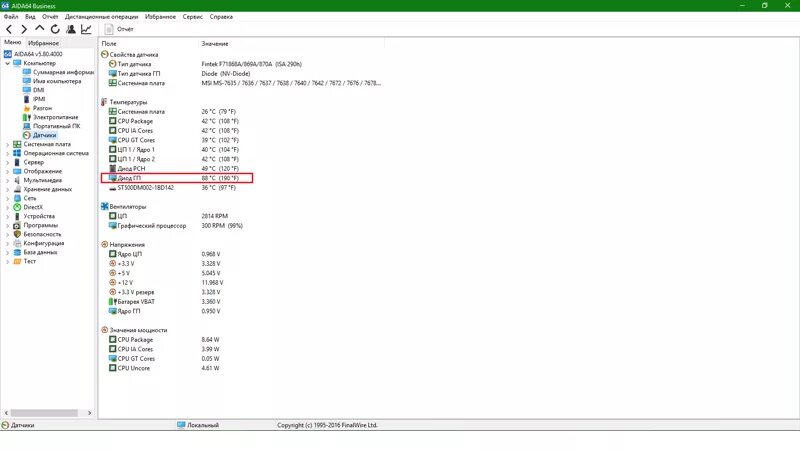Select the Графический процессор fan row
The image size is (800, 450).
click(176, 226)
